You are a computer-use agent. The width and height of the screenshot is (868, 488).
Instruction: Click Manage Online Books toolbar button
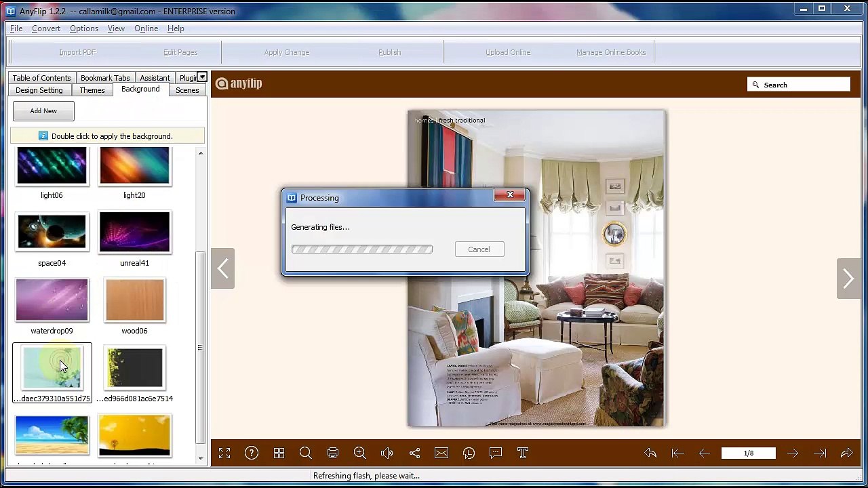tap(611, 52)
